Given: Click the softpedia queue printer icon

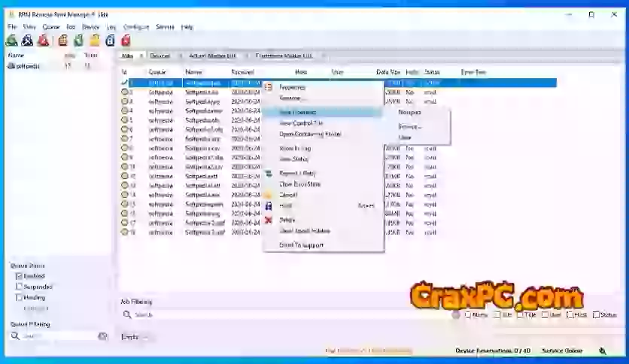Looking at the screenshot, I should (x=11, y=66).
